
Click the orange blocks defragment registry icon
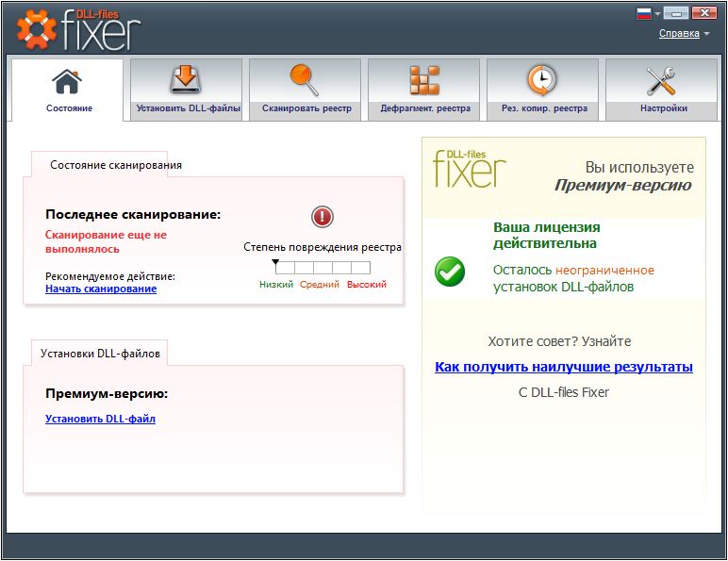click(x=424, y=80)
